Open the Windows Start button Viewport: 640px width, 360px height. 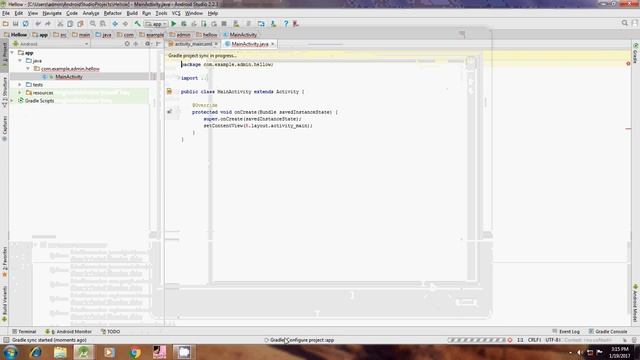(x=10, y=352)
